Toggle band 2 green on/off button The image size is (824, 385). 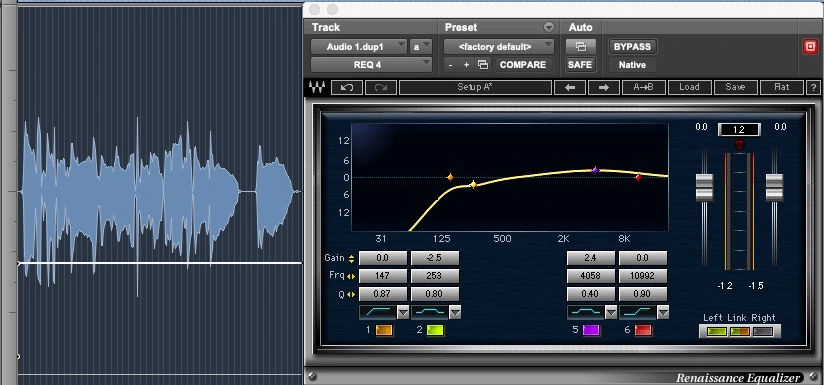pos(436,330)
